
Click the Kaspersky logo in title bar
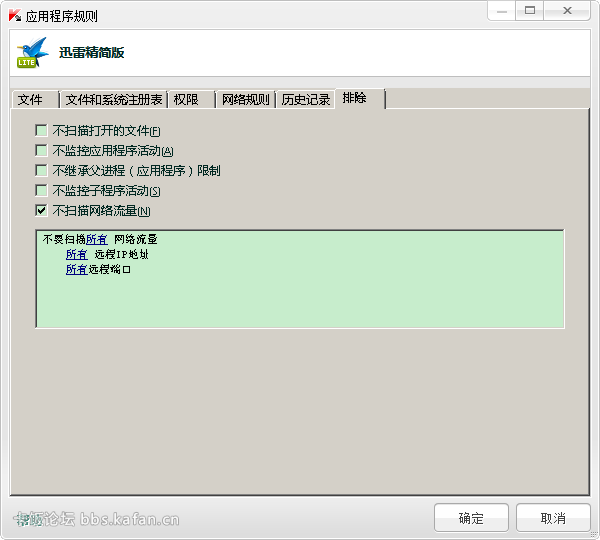(15, 16)
